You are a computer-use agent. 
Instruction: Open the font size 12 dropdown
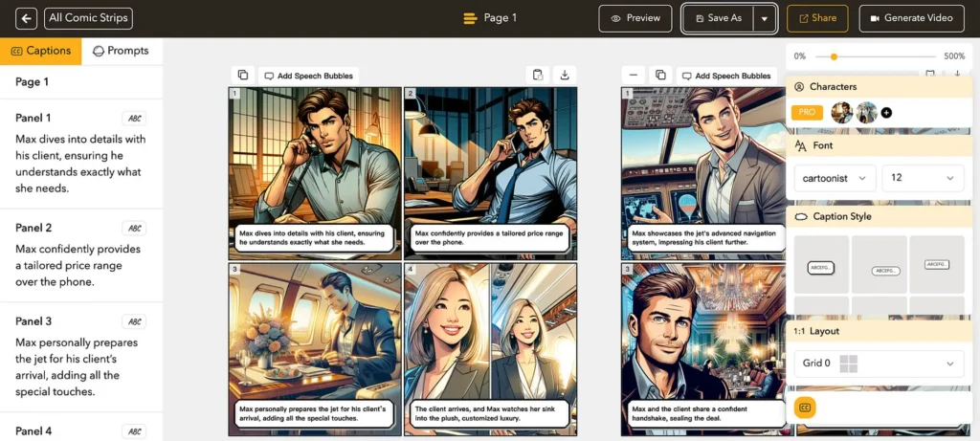[923, 178]
